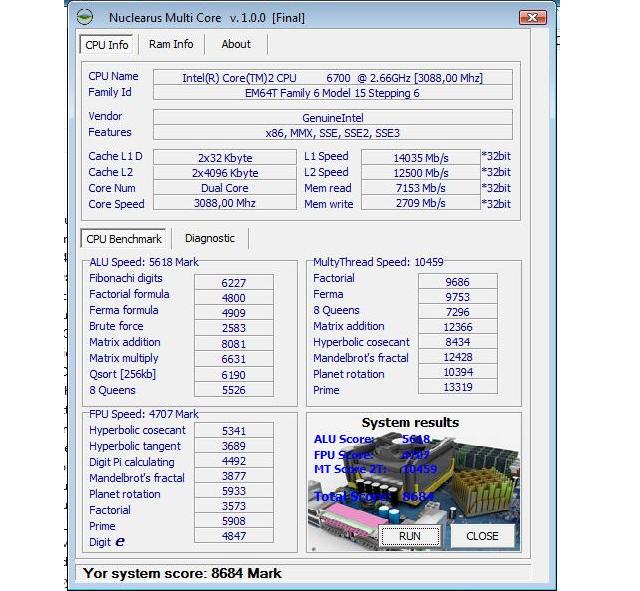Open the About tab
Image resolution: width=640 pixels, height=591 pixels.
[236, 44]
